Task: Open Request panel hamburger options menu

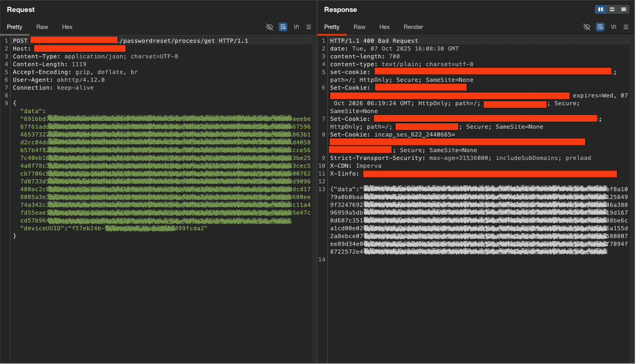Action: tap(308, 27)
